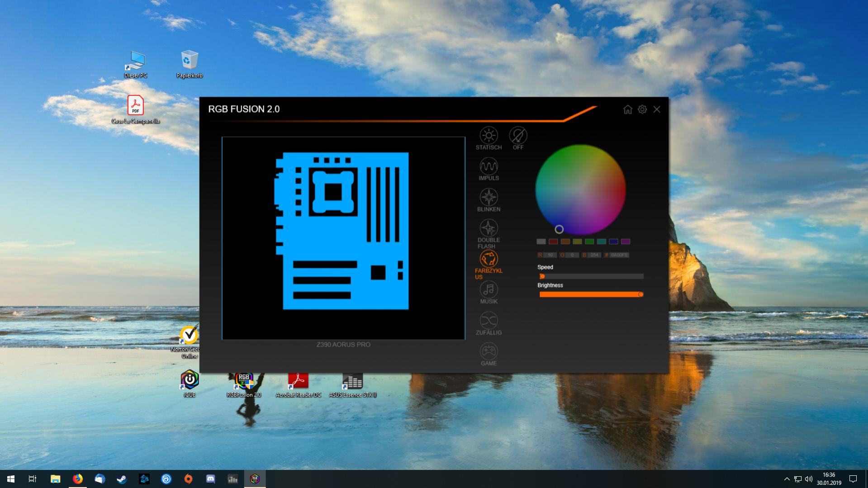Switch to Firefox in the taskbar
This screenshot has width=868, height=488.
click(77, 479)
